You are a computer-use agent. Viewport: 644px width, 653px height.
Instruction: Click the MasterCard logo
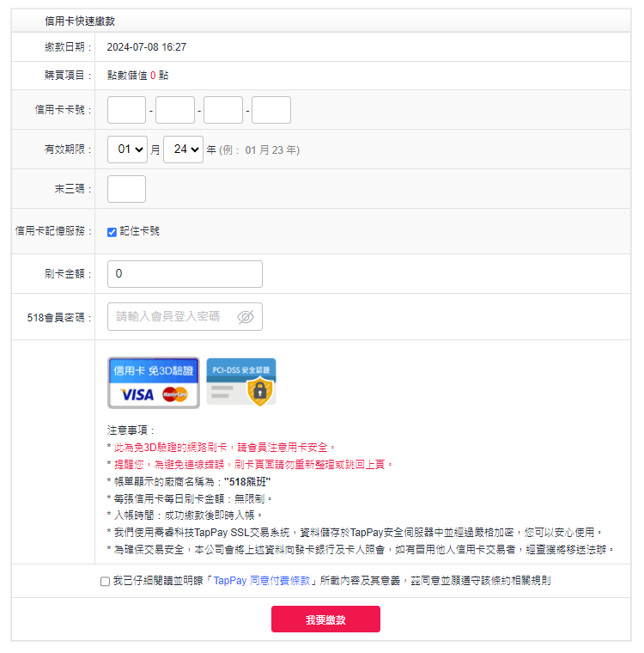[x=175, y=394]
